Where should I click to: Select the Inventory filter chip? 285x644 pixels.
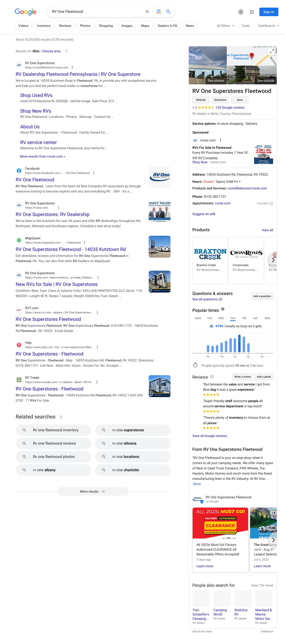[x=44, y=26]
